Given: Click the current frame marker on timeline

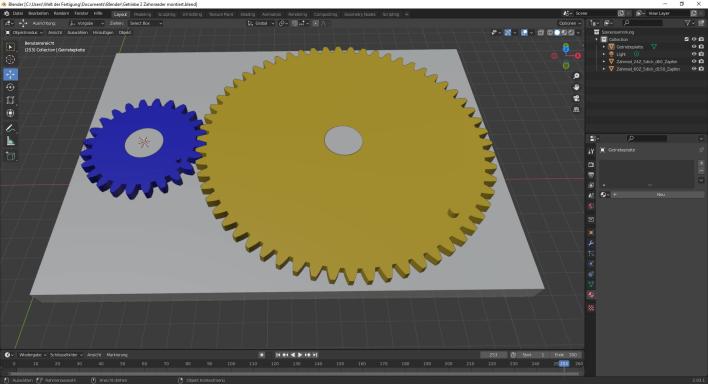Looking at the screenshot, I should pyautogui.click(x=564, y=363).
